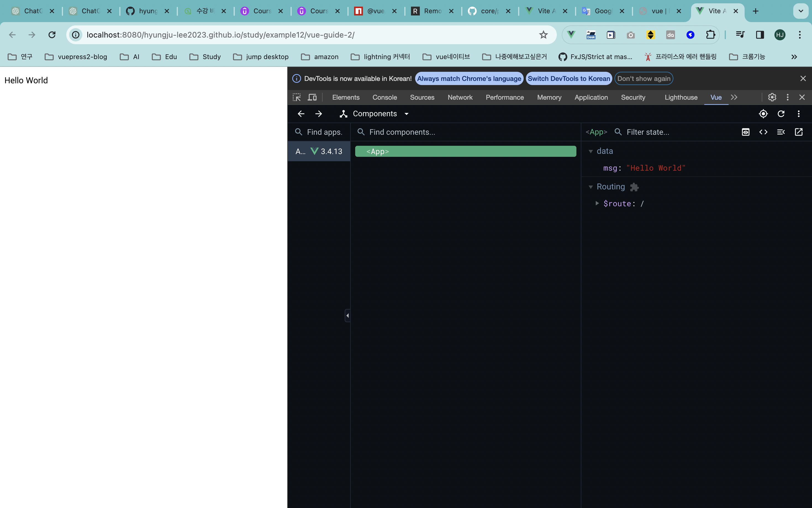Open the vuepress2-blog bookmark folder
The image size is (812, 508).
76,57
